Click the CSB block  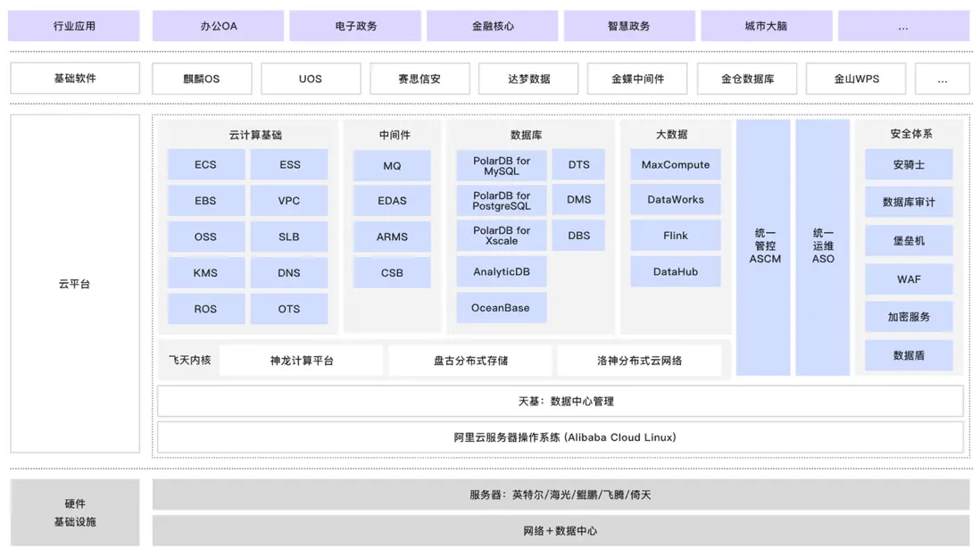click(392, 273)
